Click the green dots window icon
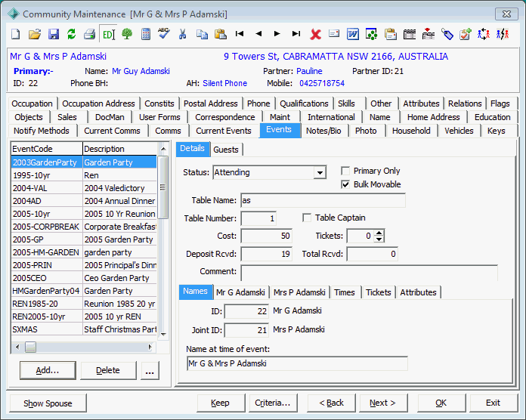 371,34
